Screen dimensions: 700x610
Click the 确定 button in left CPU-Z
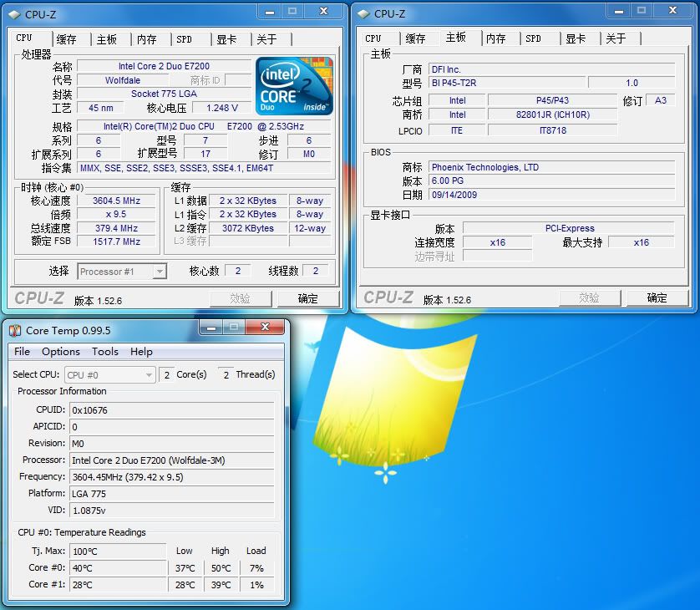click(308, 298)
